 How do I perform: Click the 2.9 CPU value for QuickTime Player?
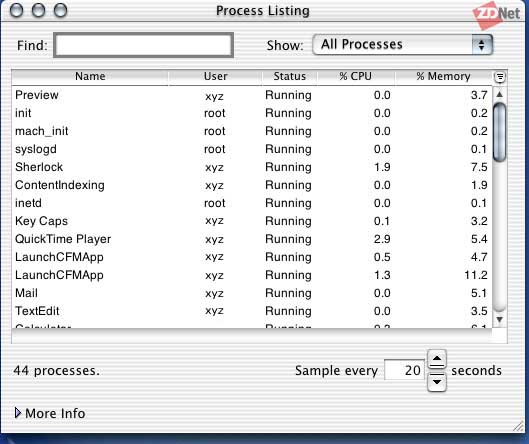382,239
